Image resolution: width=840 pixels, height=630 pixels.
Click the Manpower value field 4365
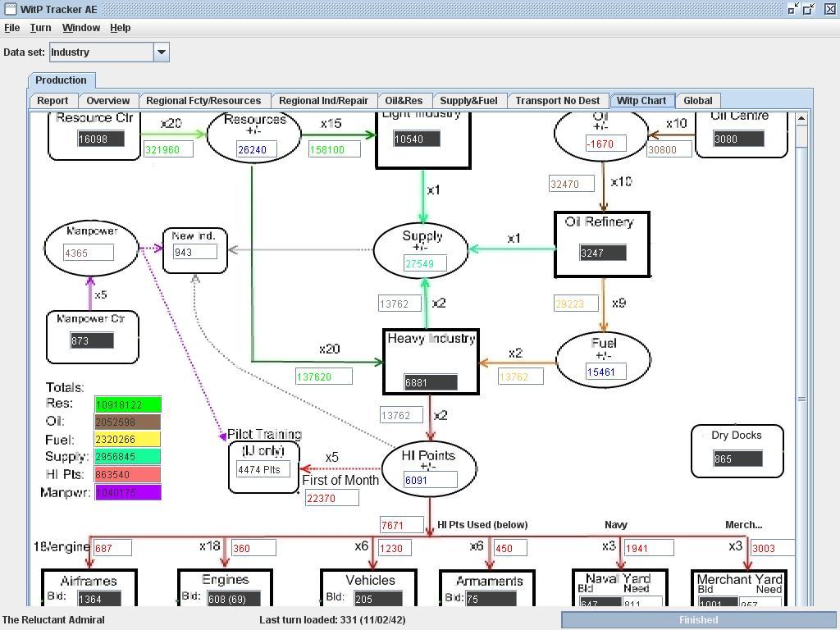click(x=89, y=253)
